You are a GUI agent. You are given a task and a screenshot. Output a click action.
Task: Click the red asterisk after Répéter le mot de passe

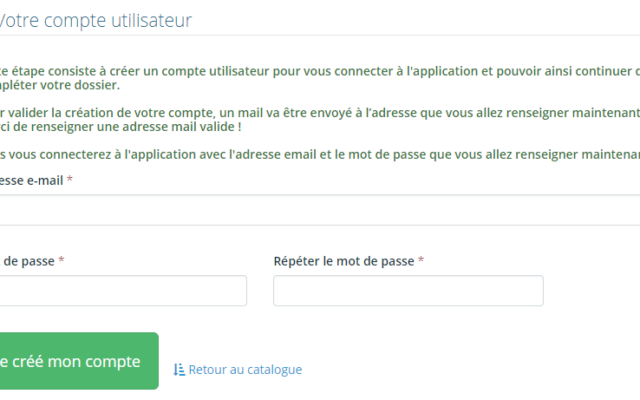[421, 260]
